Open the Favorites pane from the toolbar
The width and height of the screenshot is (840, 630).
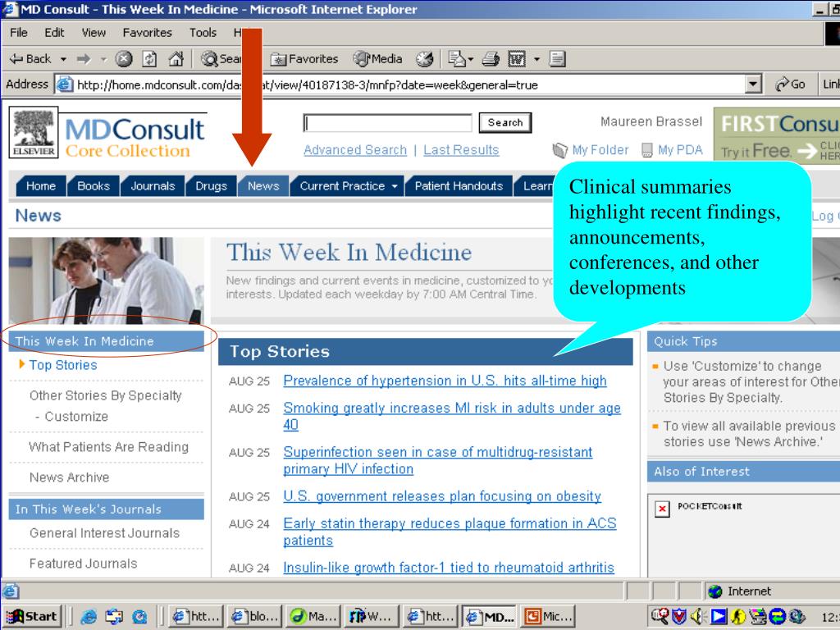pyautogui.click(x=304, y=59)
